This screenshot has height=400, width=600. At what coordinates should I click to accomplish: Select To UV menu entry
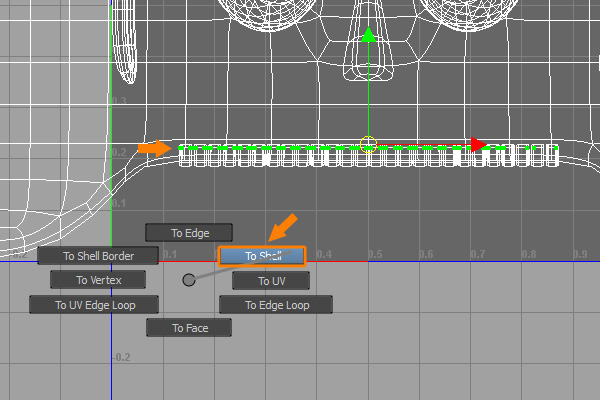[x=271, y=281]
